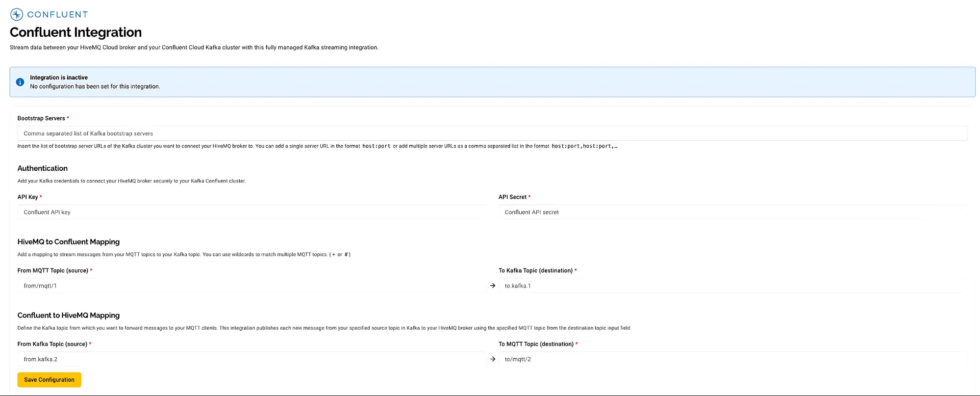Click the blue info icon in the inactive banner
Screen dimensions: 980x396
20,82
